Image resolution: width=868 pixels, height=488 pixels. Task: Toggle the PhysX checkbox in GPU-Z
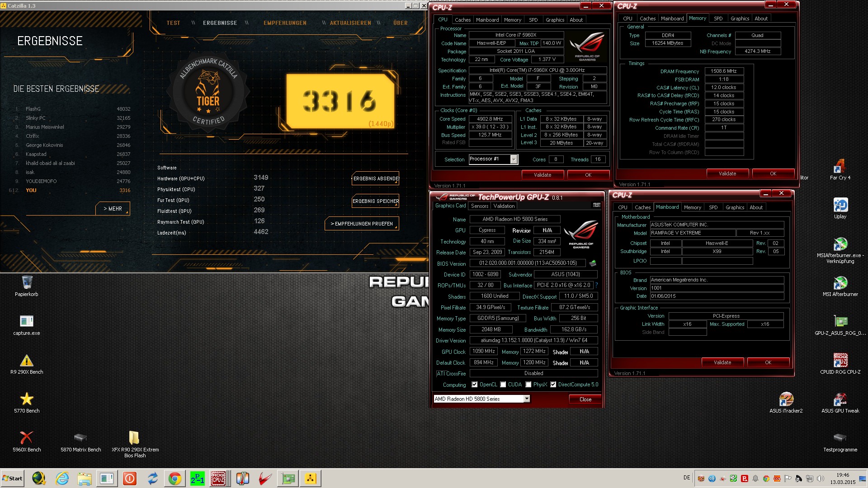pyautogui.click(x=528, y=385)
